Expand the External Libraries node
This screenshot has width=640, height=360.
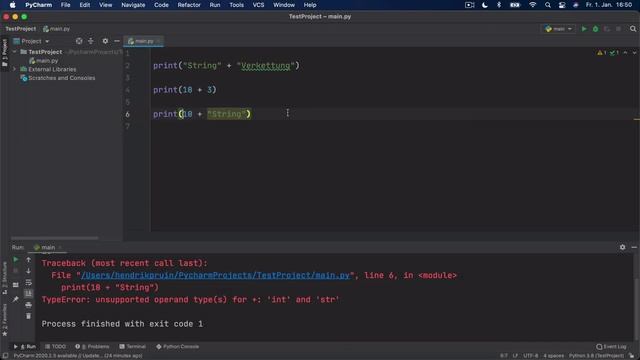[x=15, y=69]
